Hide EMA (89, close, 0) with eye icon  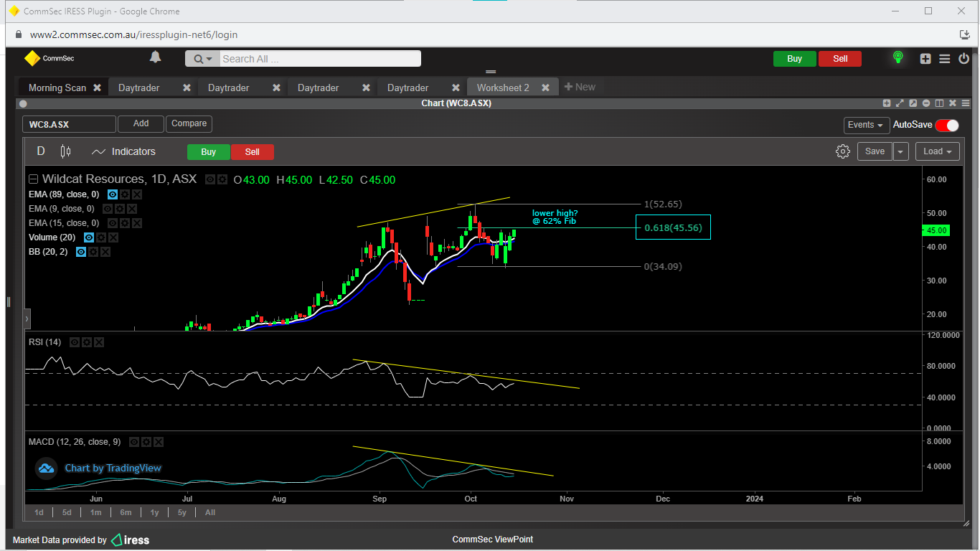tap(113, 194)
